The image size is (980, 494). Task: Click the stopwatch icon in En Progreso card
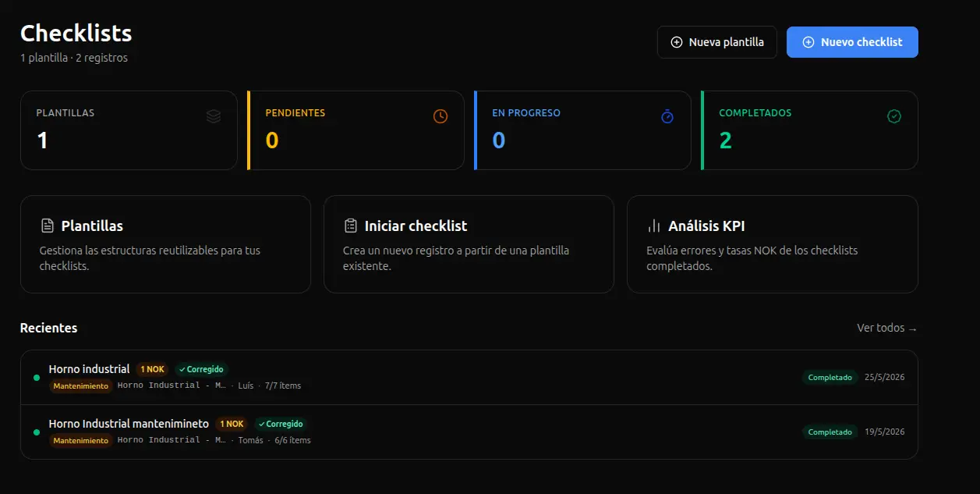[x=667, y=116]
